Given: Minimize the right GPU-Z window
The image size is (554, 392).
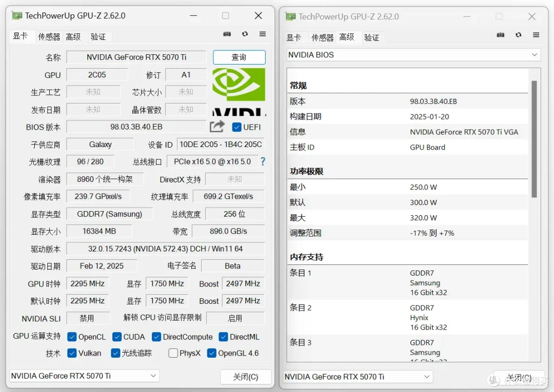Looking at the screenshot, I should coord(467,16).
